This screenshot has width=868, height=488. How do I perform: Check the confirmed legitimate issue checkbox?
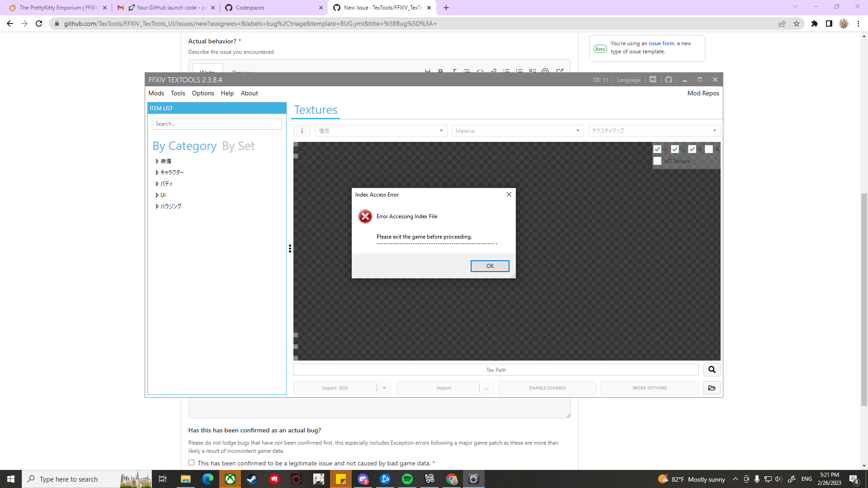[191, 462]
